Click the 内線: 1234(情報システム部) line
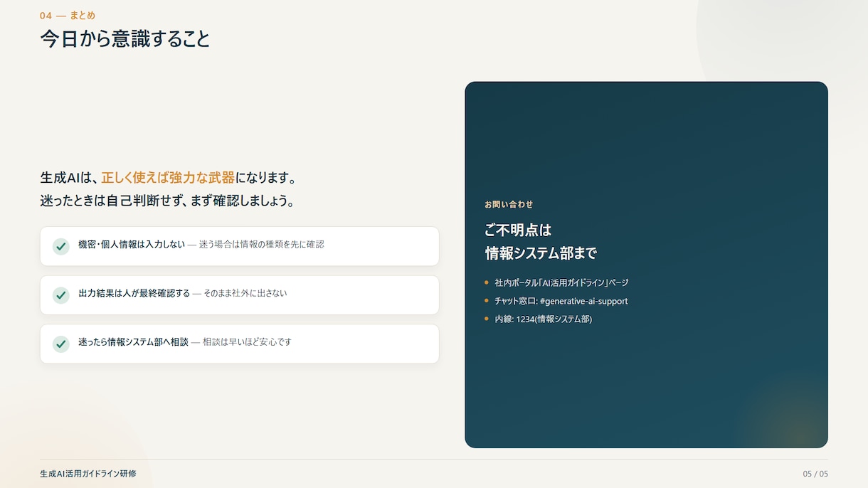Image resolution: width=868 pixels, height=488 pixels. (x=544, y=319)
